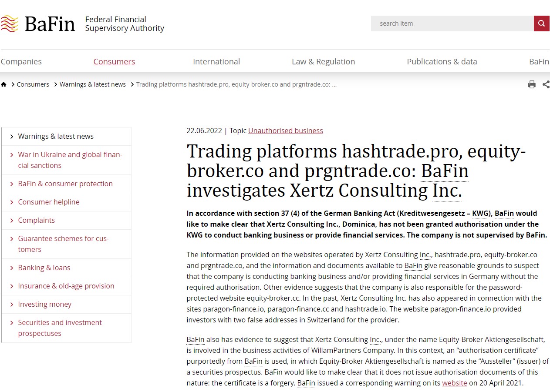Click Federal Financial Supervisory Authority text
Viewport: 550px width, 392px height.
tap(125, 23)
